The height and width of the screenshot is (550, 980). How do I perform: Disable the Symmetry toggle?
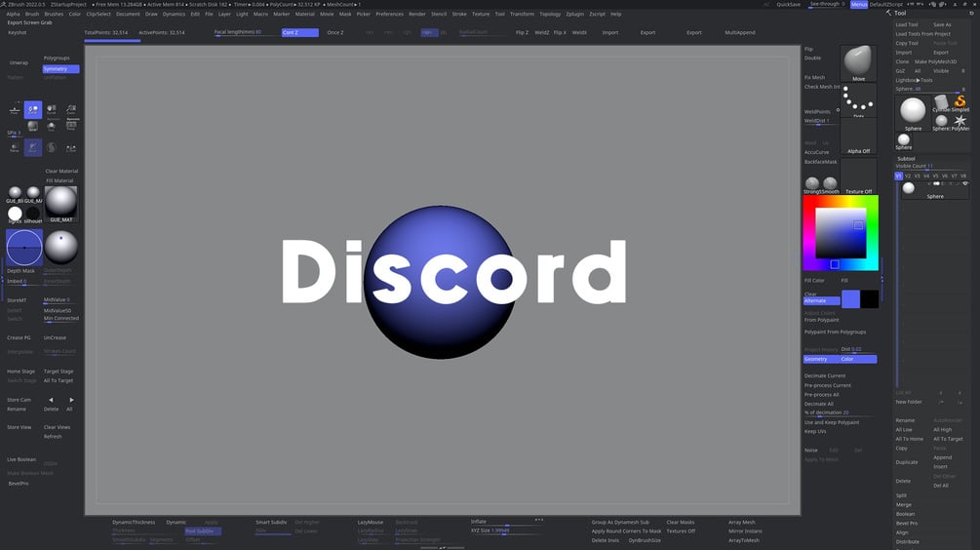[60, 68]
